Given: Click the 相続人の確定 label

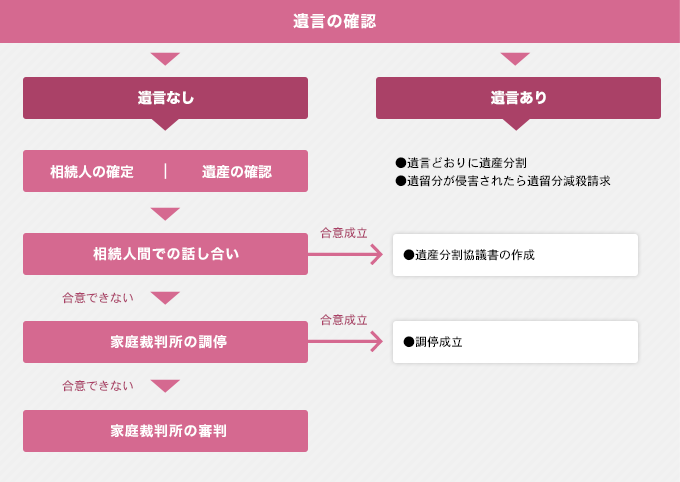Looking at the screenshot, I should [x=92, y=172].
